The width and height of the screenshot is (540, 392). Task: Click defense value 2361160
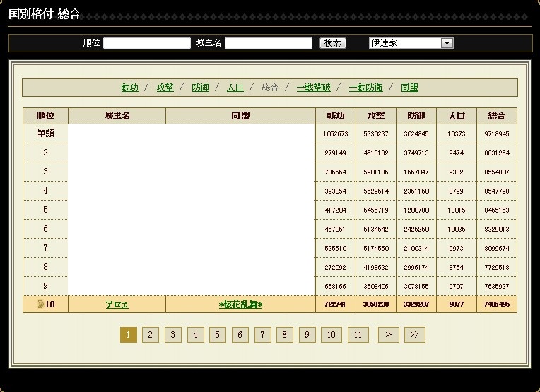pos(416,191)
